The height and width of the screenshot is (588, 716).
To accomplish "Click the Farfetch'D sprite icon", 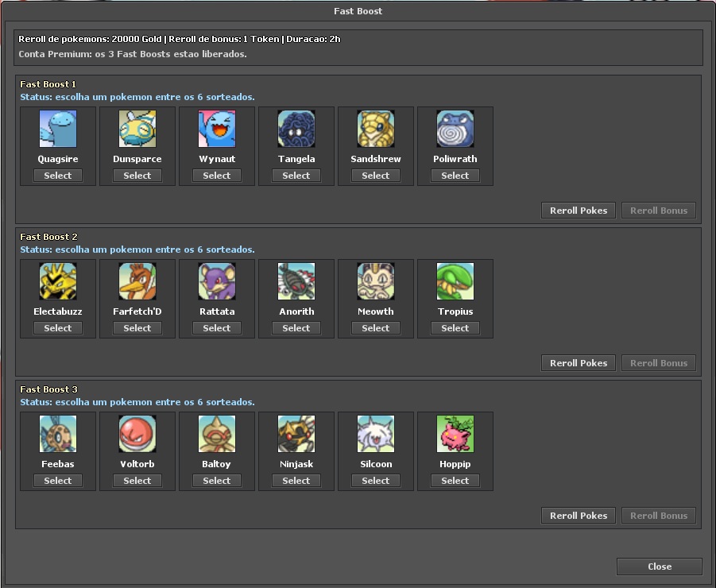I will point(137,280).
